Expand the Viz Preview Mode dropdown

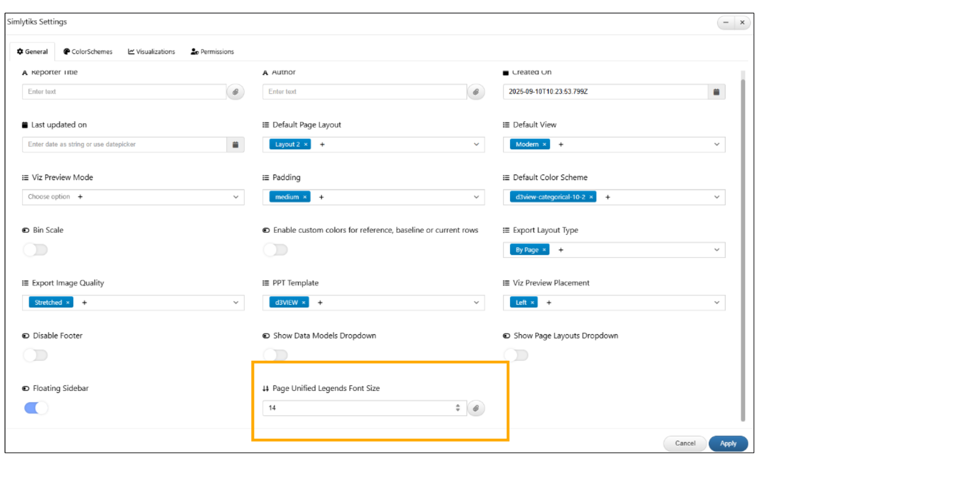[x=236, y=197]
